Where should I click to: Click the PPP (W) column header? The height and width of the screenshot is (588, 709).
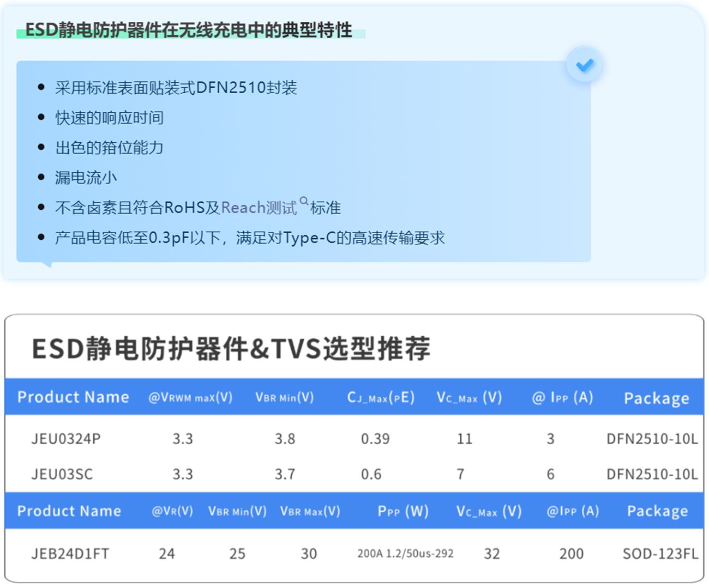403,511
